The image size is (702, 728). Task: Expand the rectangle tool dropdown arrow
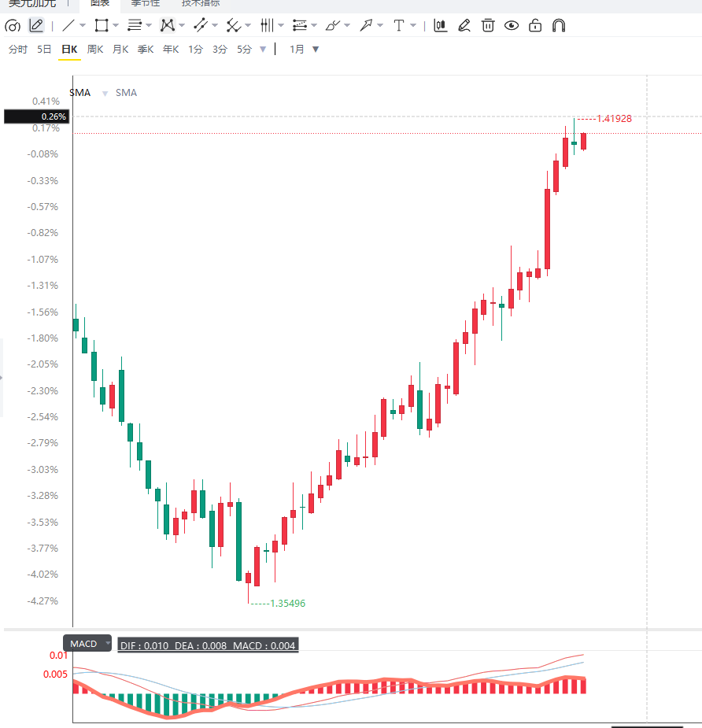116,25
